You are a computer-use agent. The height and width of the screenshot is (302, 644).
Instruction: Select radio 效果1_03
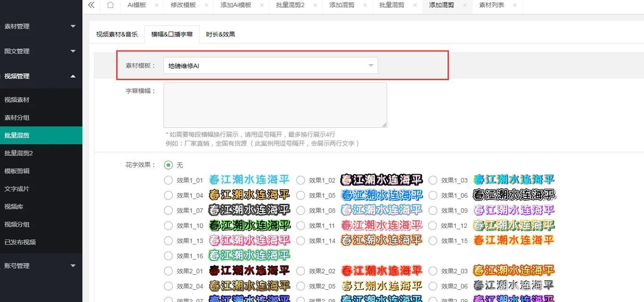pyautogui.click(x=432, y=180)
